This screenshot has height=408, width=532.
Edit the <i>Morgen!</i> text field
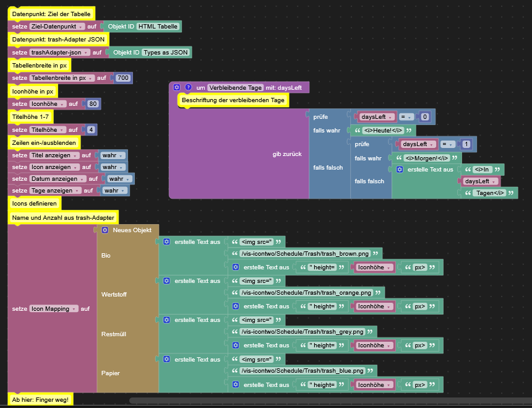(x=427, y=158)
